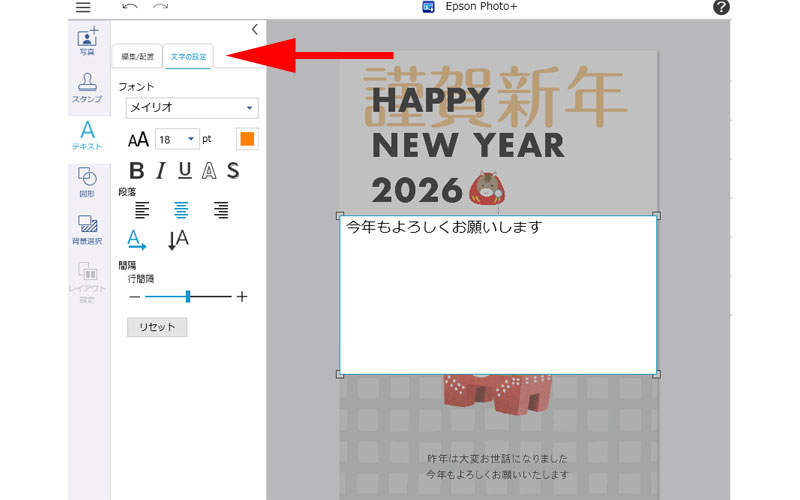Open the hamburger menu

pyautogui.click(x=83, y=7)
